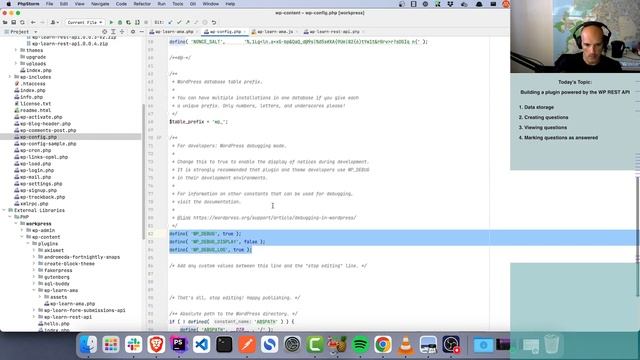Click the Reload/Sync toolbar icon
This screenshot has width=640, height=360.
[22, 22]
